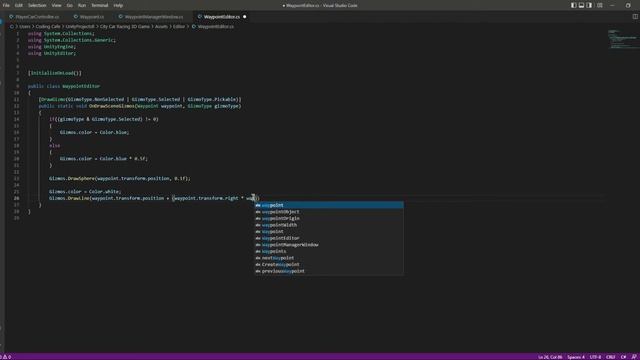
Task: Toggle bottom panel layout icon
Action: (x=581, y=5)
